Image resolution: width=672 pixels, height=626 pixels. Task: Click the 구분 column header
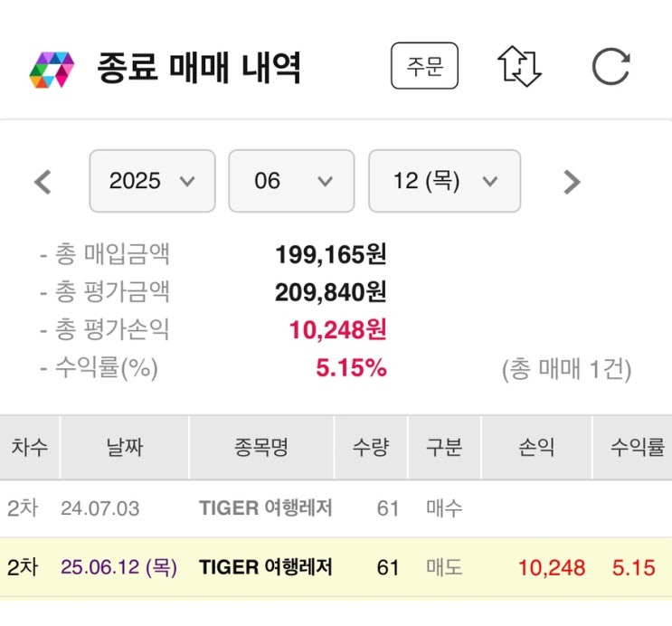click(x=444, y=447)
